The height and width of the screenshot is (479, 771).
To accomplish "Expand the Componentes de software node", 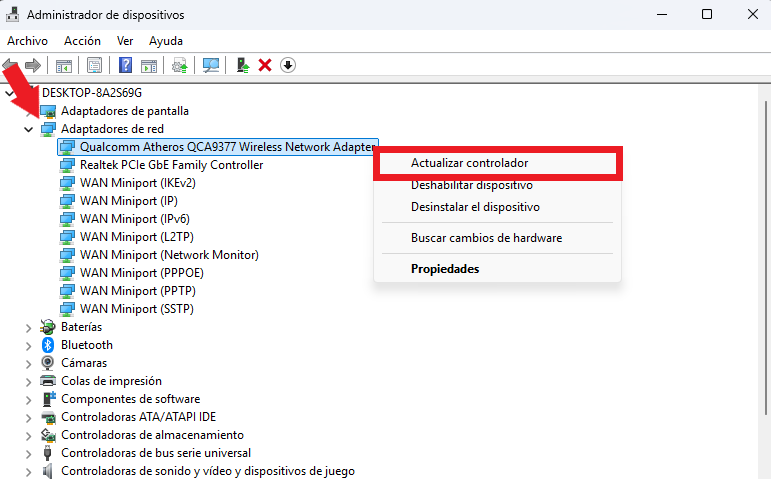I will (29, 400).
